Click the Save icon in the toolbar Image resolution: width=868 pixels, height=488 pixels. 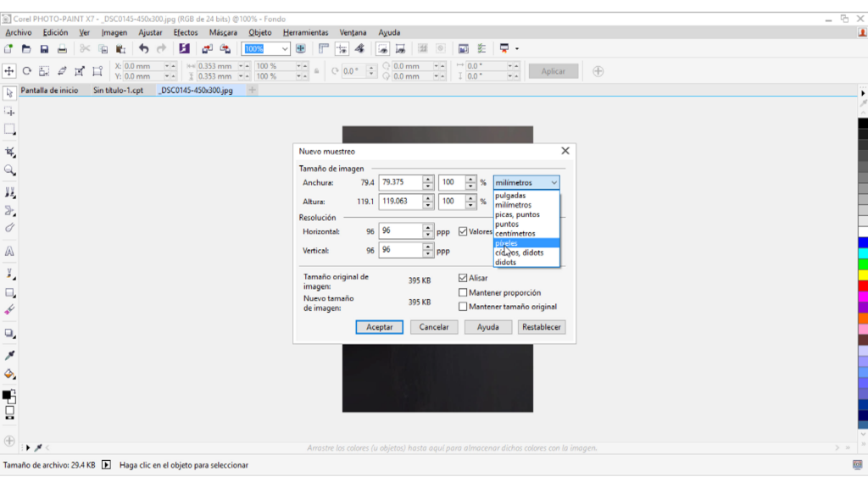pos(44,49)
